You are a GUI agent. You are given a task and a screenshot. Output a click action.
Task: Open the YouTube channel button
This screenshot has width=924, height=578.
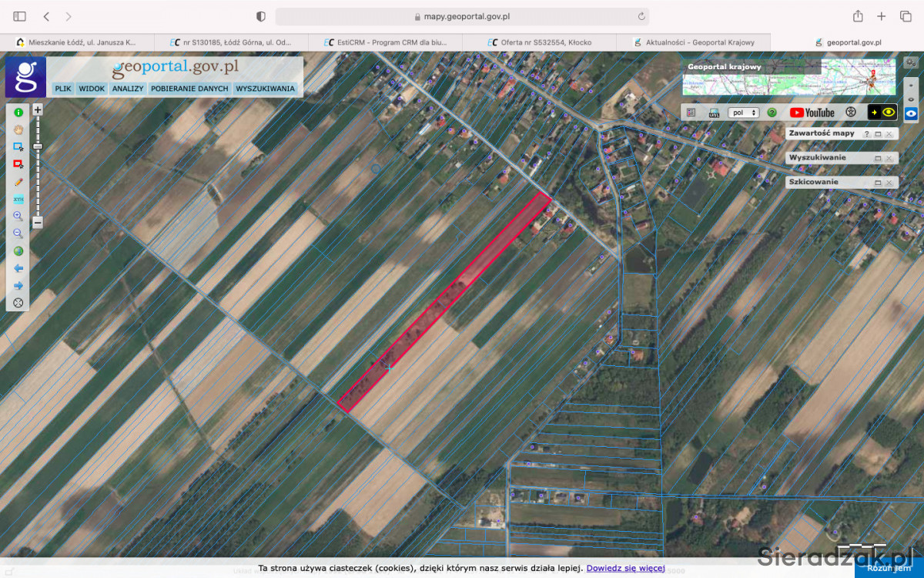(x=812, y=113)
